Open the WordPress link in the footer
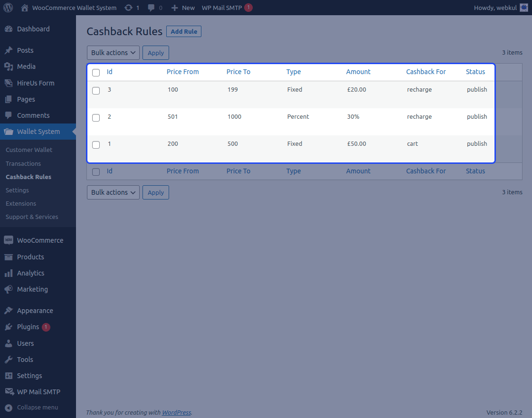 [176, 413]
